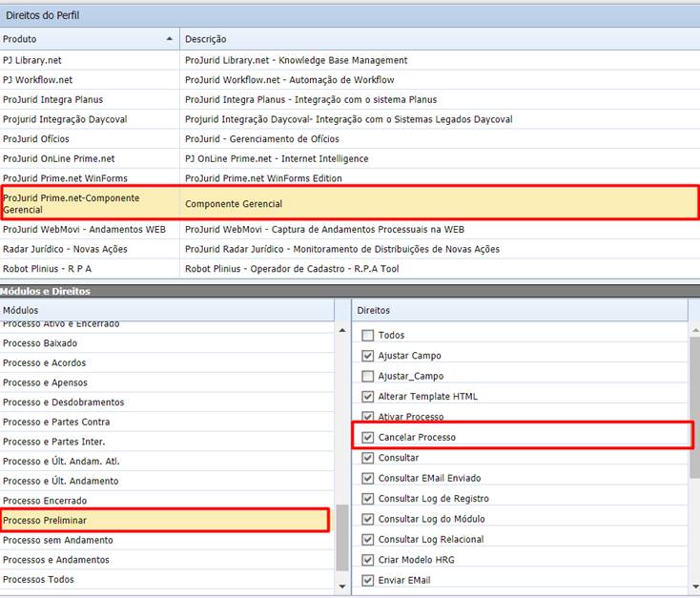Uncheck the Enviar EMail checkbox
Screen dimensions: 700x598
tap(367, 581)
